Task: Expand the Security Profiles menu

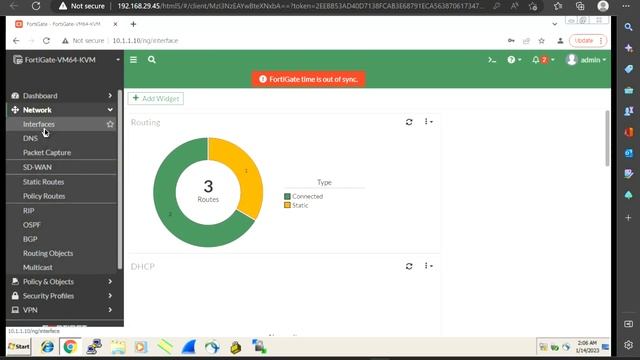Action: (x=62, y=296)
